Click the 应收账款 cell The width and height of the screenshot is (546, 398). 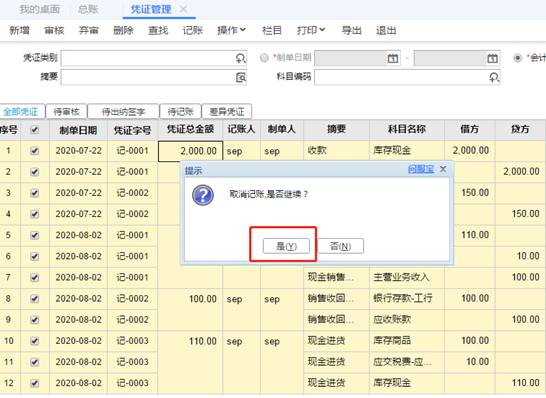tap(407, 320)
